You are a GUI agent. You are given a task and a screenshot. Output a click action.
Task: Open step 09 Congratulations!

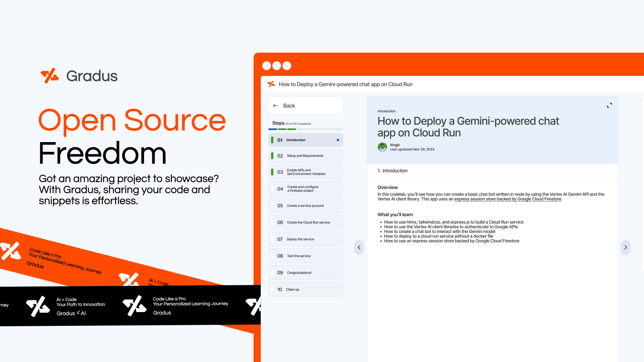305,273
